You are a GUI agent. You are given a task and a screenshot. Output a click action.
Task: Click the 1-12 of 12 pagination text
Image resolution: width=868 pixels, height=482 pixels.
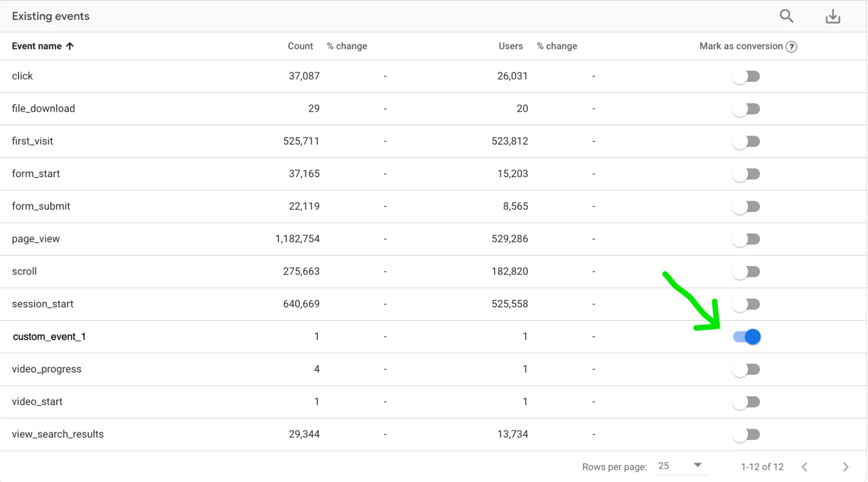tap(762, 467)
